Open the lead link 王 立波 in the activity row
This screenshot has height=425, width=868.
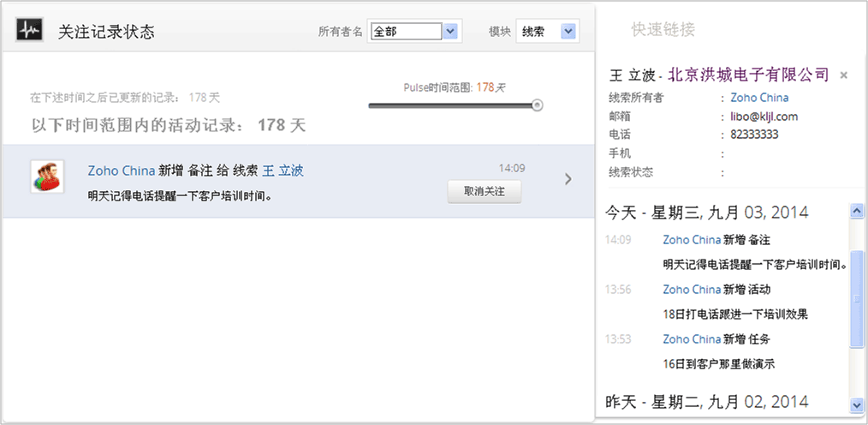(x=282, y=171)
